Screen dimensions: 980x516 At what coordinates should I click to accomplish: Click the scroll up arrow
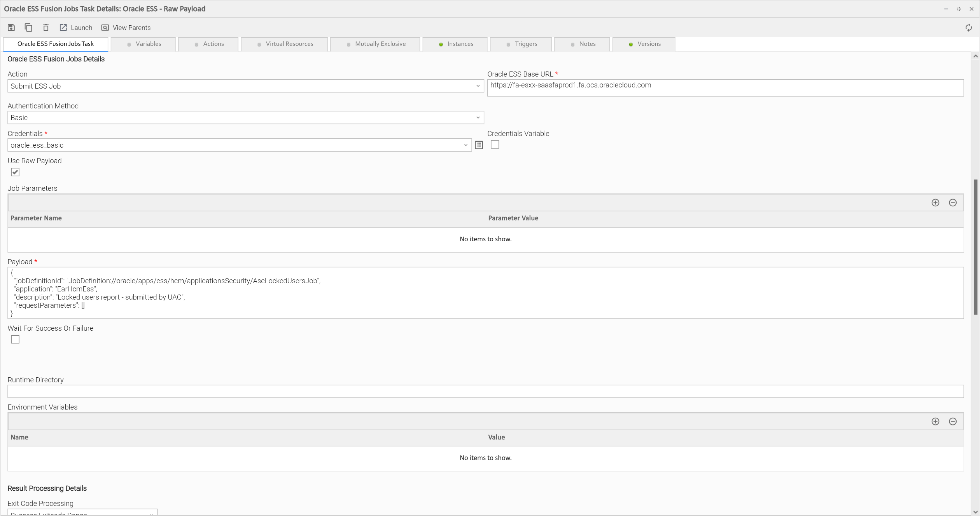(x=975, y=56)
